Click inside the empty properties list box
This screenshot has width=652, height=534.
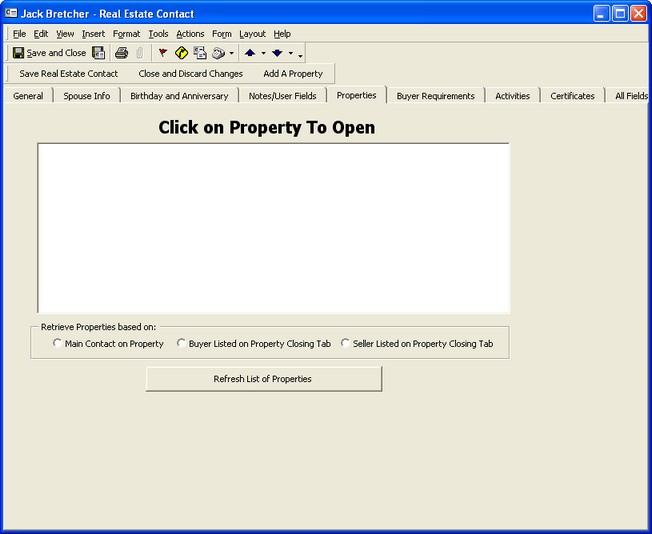[x=274, y=228]
